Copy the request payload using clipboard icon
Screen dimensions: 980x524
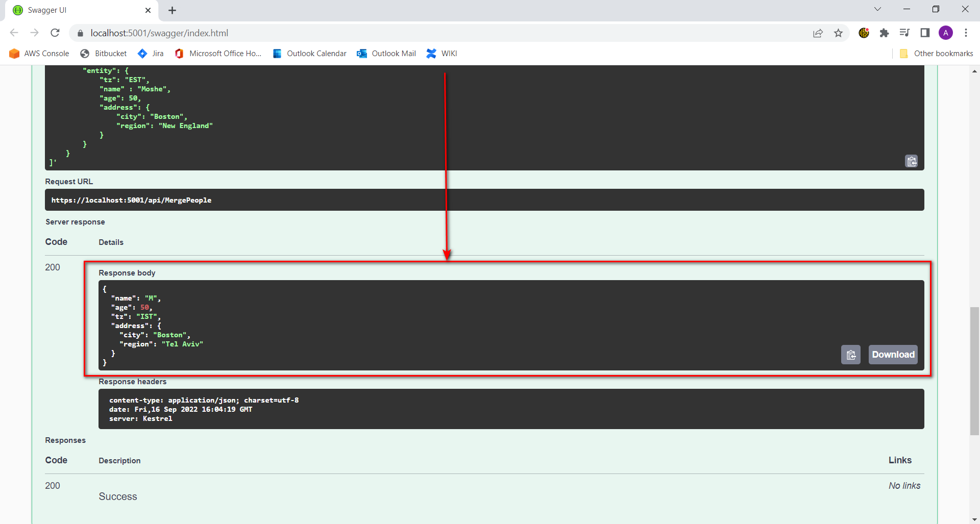[912, 161]
